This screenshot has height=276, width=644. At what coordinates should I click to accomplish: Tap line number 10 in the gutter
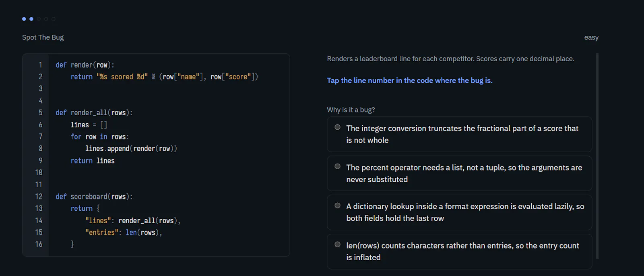pos(39,172)
